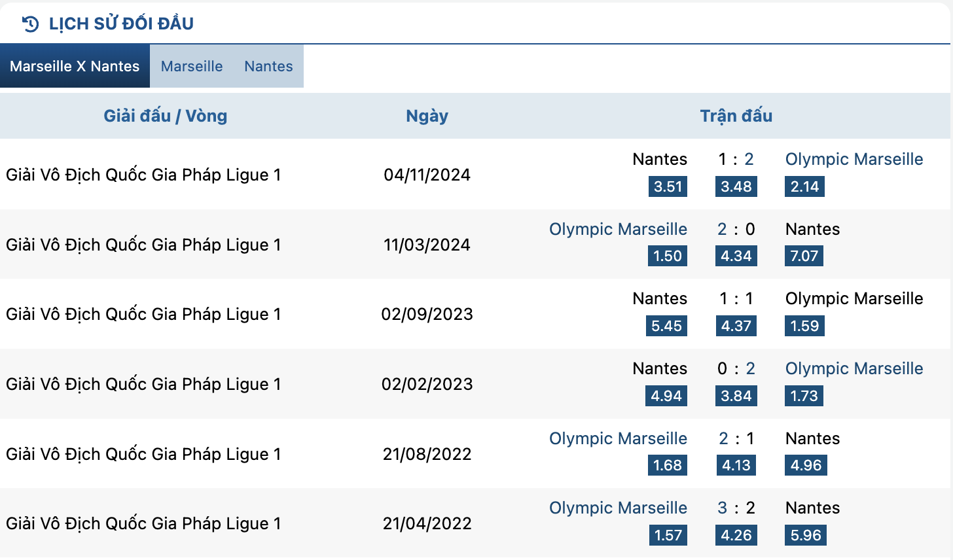Click the date 21/04/2022
This screenshot has width=953, height=560.
(x=427, y=523)
